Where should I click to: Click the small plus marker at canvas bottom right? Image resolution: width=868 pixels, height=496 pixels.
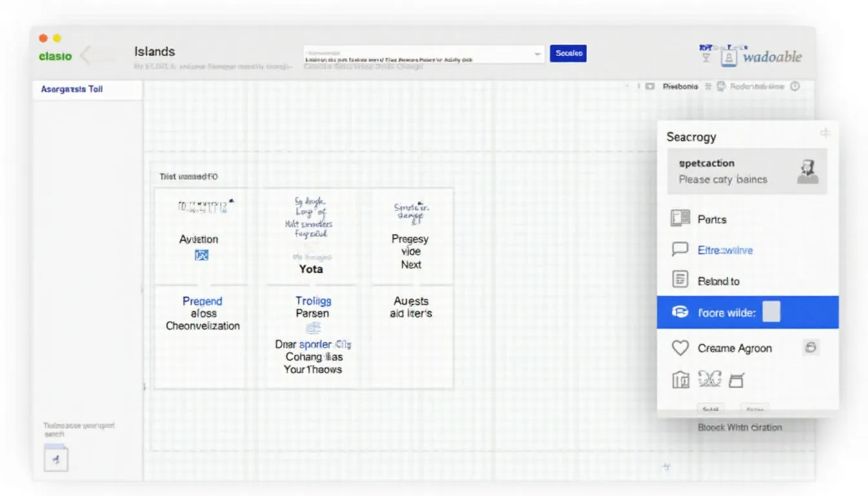coord(666,466)
